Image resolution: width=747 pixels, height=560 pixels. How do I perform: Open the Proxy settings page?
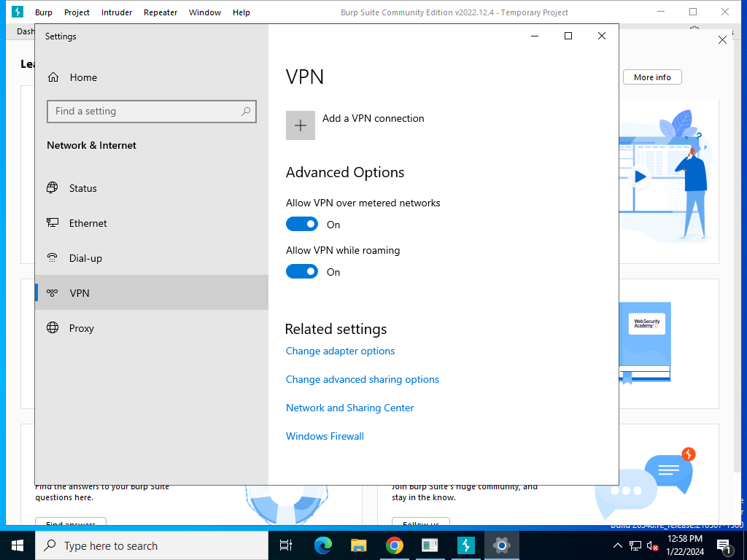pos(152,328)
